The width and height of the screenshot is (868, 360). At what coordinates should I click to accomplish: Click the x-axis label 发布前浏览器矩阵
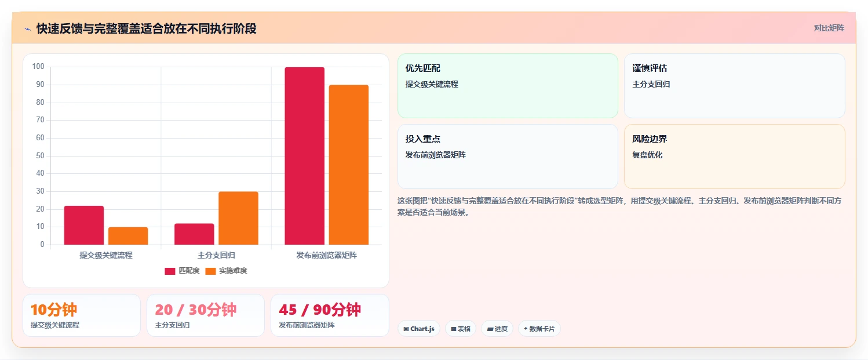(x=327, y=255)
